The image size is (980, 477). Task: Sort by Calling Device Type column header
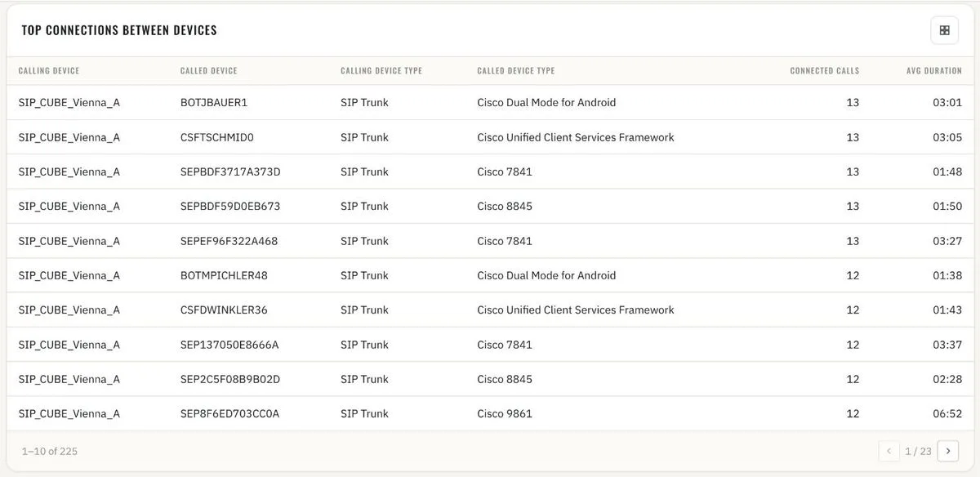point(381,71)
